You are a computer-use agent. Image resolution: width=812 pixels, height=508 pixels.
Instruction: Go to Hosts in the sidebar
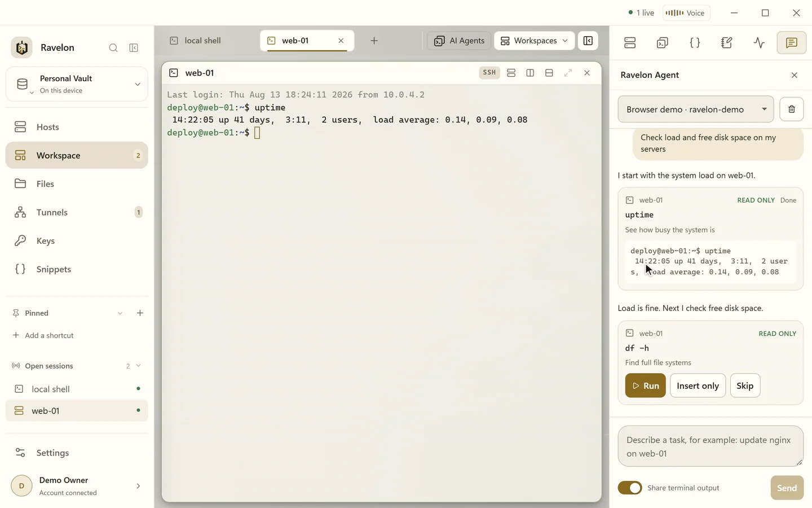tap(77, 127)
